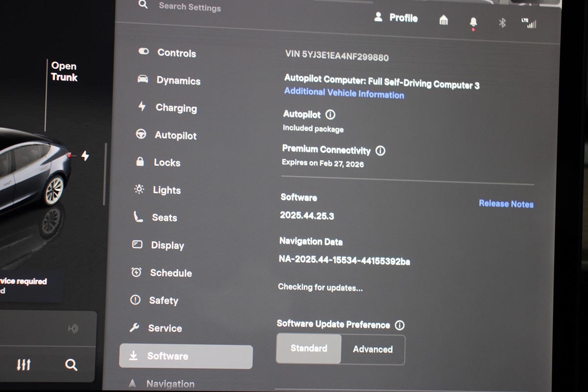Screen dimensions: 588x392
Task: Click the Autopilot info icon
Action: click(x=330, y=115)
